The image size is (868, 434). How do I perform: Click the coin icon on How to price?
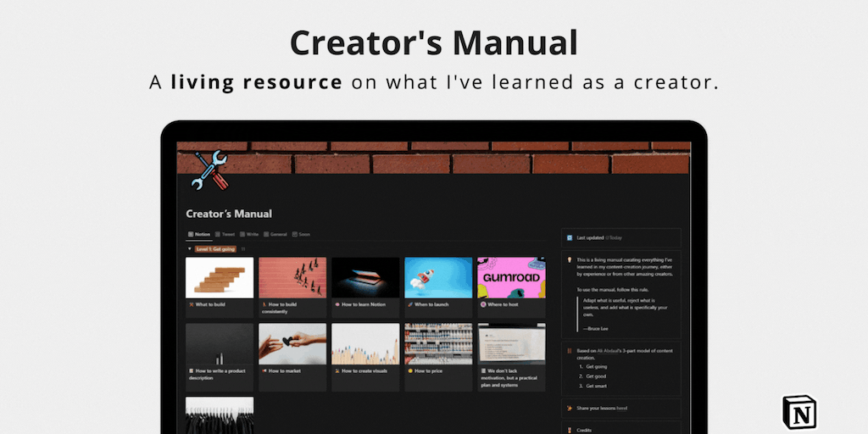click(x=410, y=371)
